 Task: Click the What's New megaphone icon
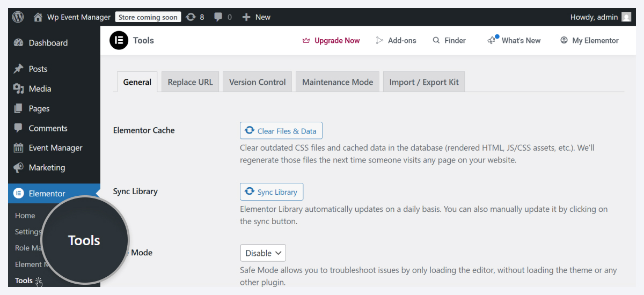click(x=492, y=40)
